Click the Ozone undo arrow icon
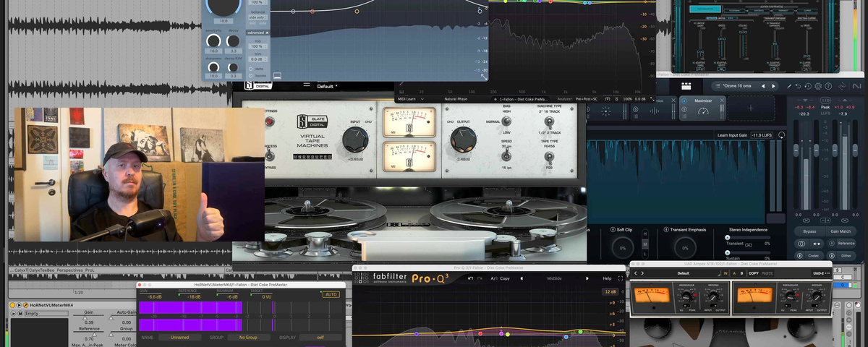868x347 pixels. (x=797, y=86)
